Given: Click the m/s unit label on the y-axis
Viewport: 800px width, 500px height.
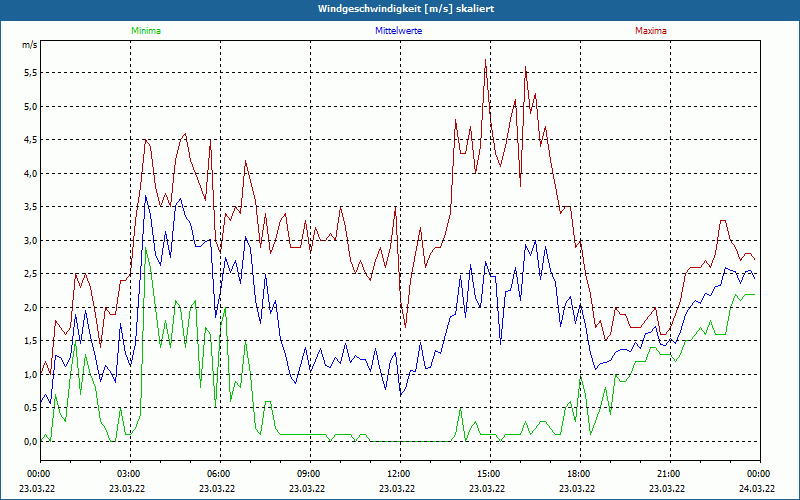Looking at the screenshot, I should pyautogui.click(x=30, y=45).
